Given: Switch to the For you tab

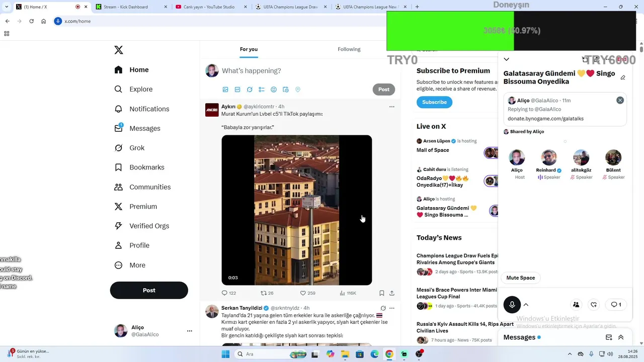Looking at the screenshot, I should pos(249,49).
